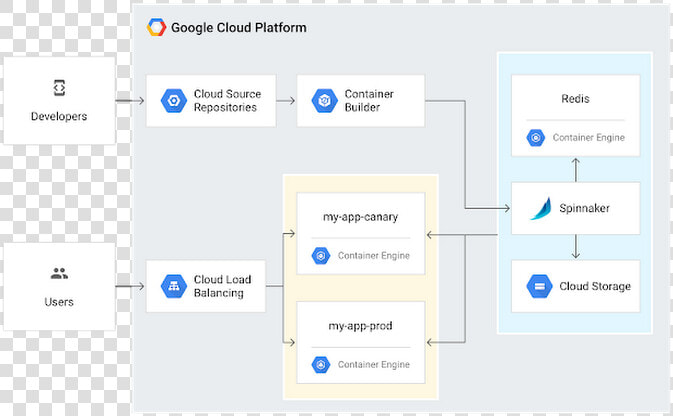
Task: Click the Users people icon
Action: pos(59,273)
